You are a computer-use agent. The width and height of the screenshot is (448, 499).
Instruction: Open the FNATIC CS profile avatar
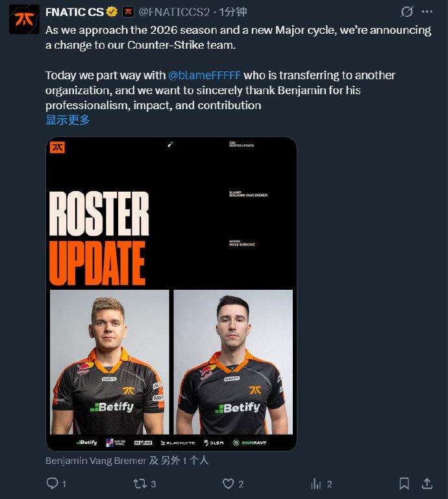coord(24,19)
